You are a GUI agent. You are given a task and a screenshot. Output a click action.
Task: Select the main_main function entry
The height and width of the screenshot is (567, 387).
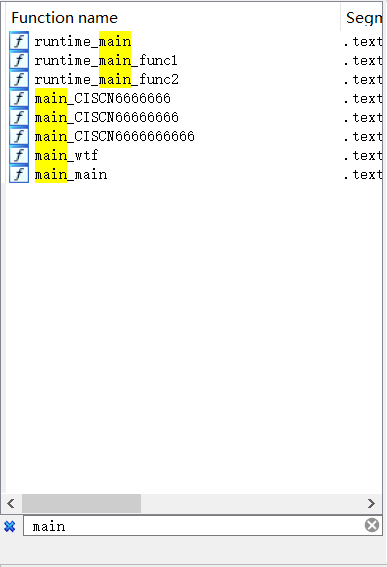(x=71, y=175)
